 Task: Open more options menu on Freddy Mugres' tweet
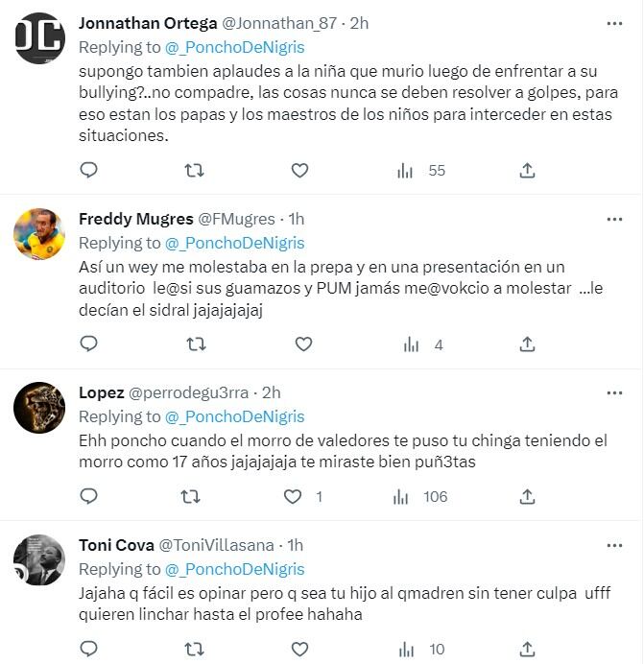pos(614,219)
